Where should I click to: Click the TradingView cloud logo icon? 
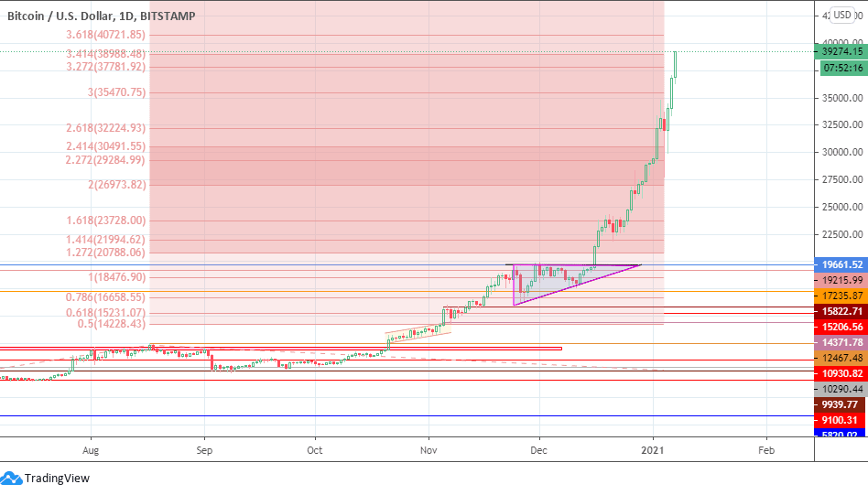[11, 479]
